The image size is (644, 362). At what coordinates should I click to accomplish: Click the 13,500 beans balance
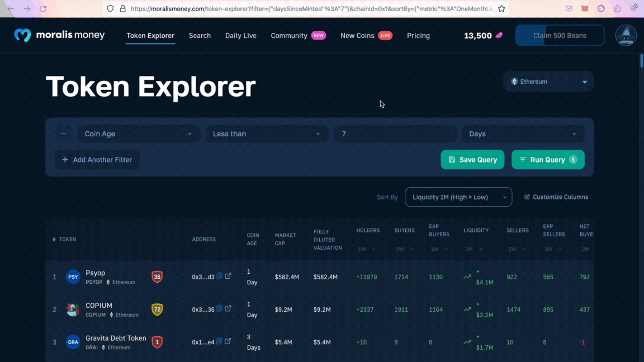click(477, 36)
